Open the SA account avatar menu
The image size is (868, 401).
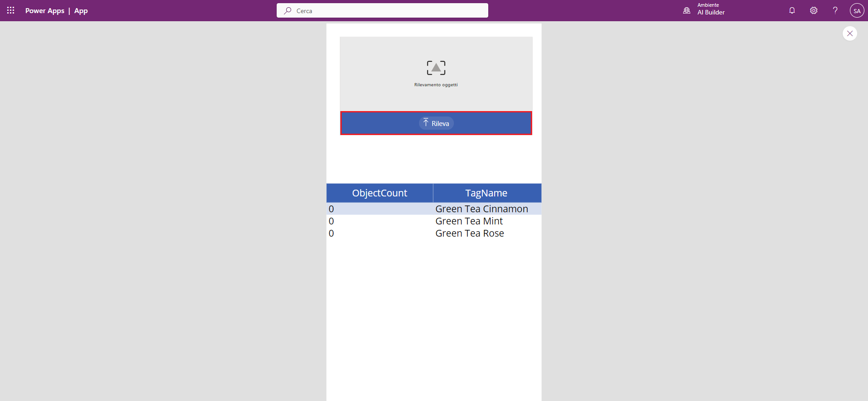click(x=857, y=10)
